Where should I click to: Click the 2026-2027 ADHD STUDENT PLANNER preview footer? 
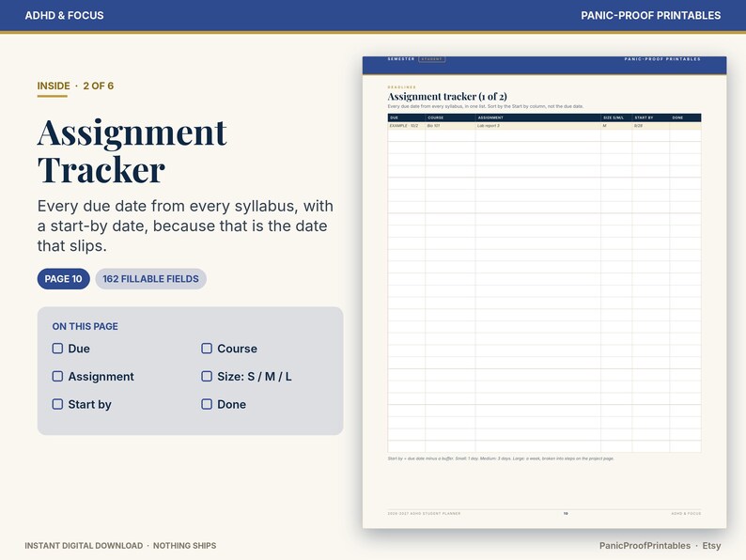[x=424, y=513]
